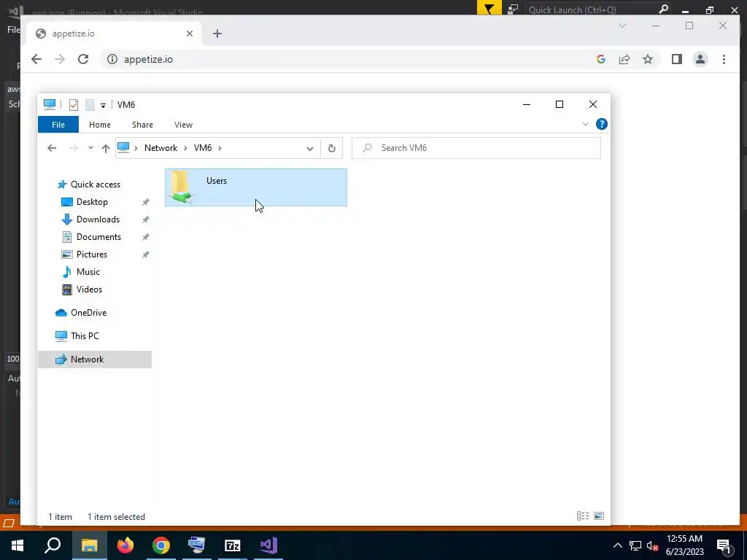Open the Home ribbon tab
Viewport: 747px width, 560px height.
click(99, 125)
